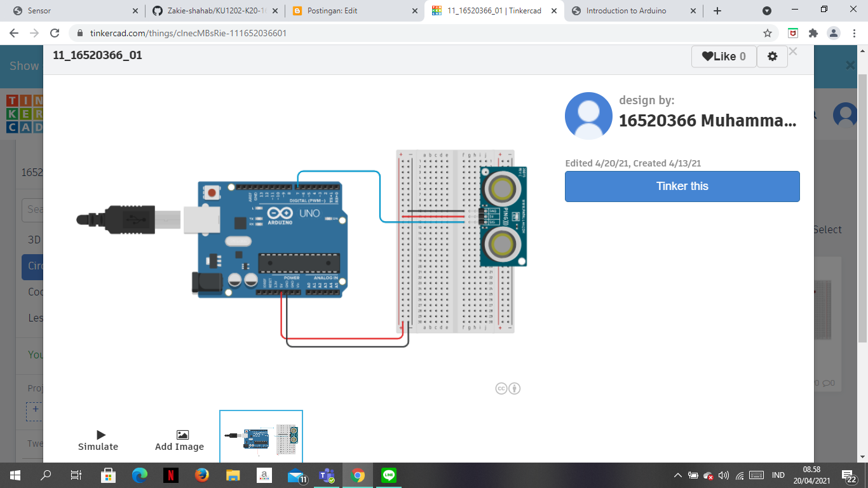Launch Microsoft Edge from taskbar
This screenshot has width=868, height=488.
coord(140,475)
